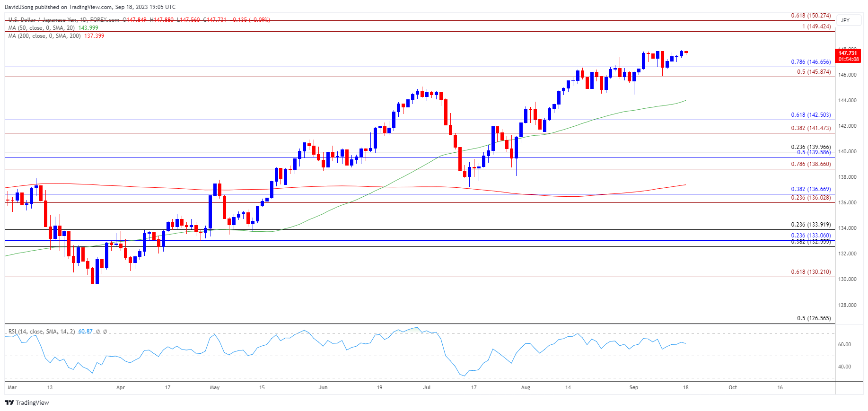Click the MA 50 value 143.999
Screen dimensions: 868x411
click(88, 28)
